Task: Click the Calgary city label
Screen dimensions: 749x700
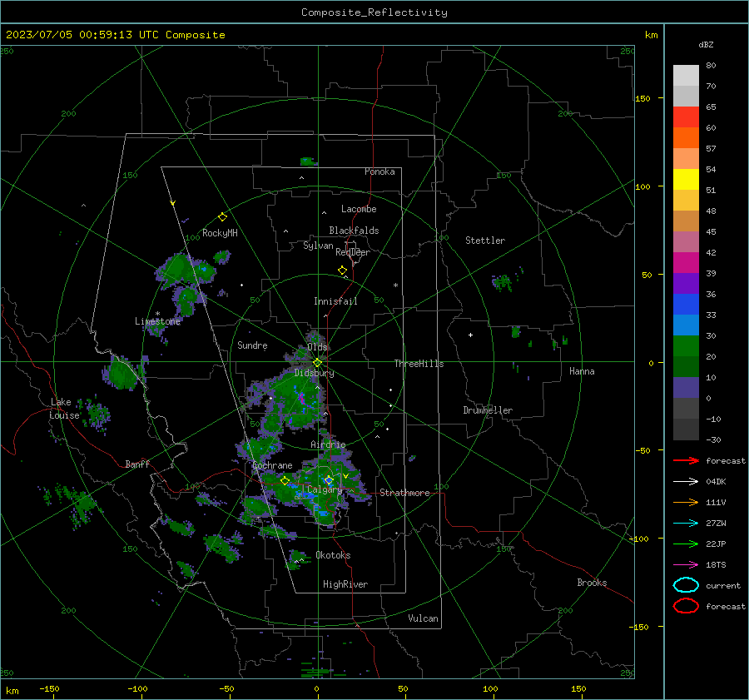Action: point(325,489)
